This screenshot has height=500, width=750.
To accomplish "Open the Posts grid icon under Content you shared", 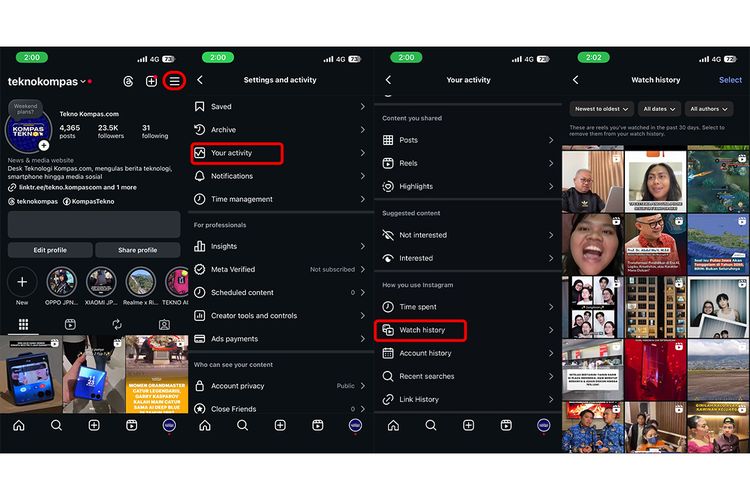I will (388, 140).
